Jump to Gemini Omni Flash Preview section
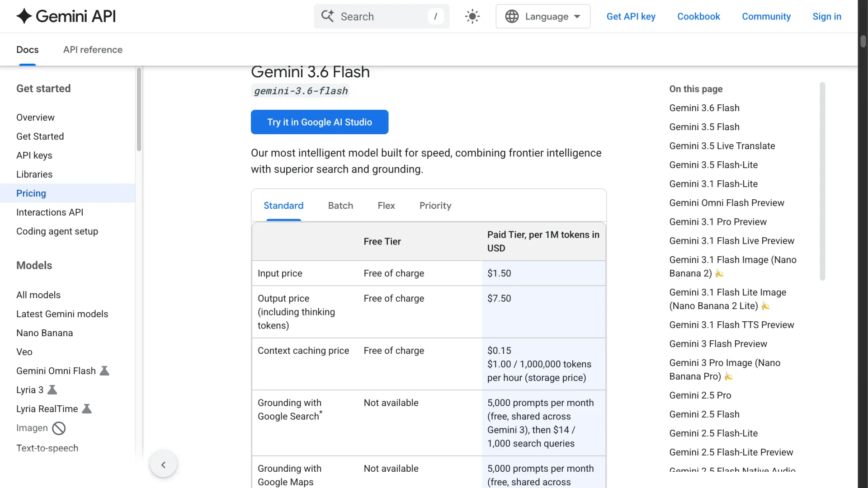This screenshot has width=868, height=488. pyautogui.click(x=726, y=203)
